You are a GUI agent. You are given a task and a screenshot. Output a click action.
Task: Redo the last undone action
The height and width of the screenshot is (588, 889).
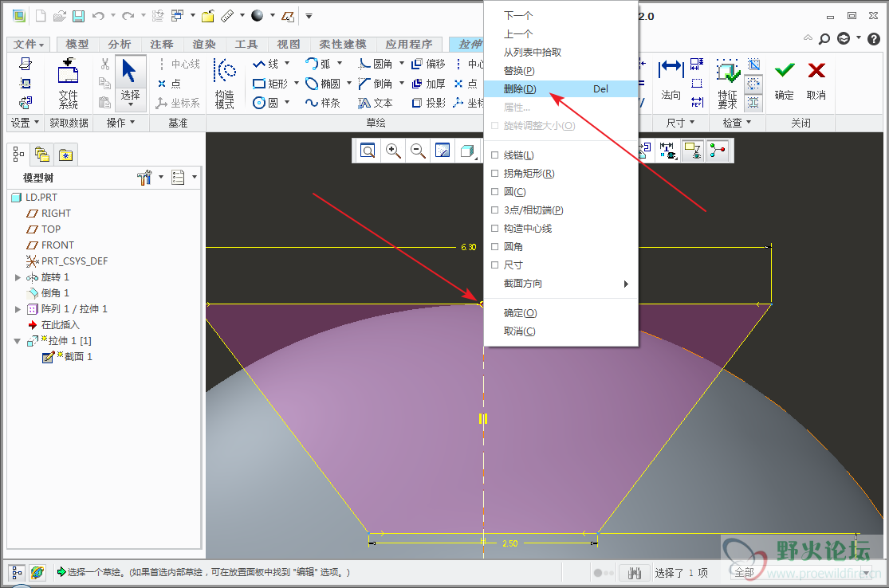pos(128,16)
